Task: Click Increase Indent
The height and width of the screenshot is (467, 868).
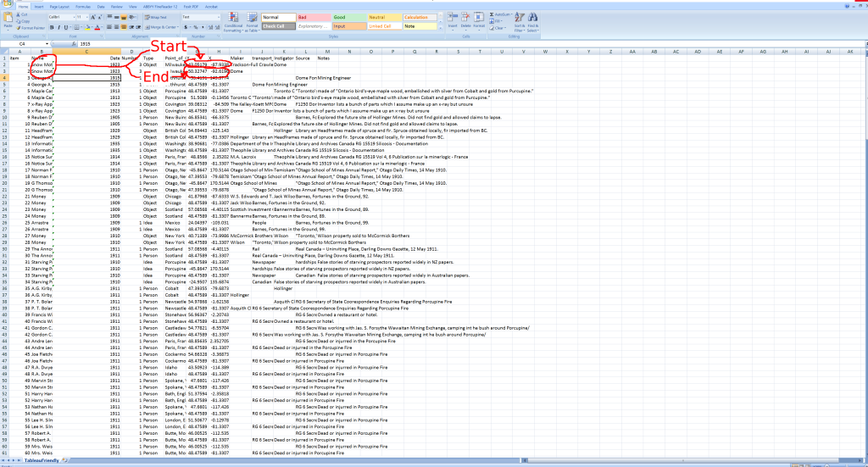Action: (138, 27)
